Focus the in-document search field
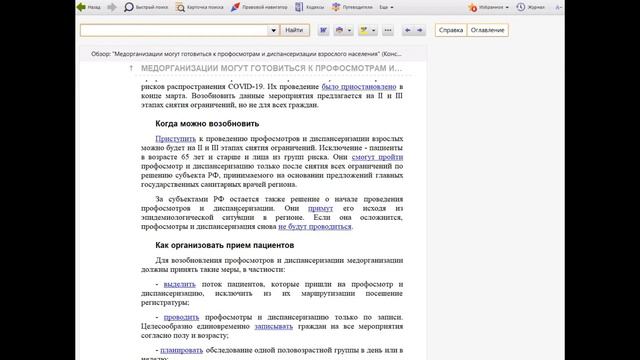 (x=174, y=30)
